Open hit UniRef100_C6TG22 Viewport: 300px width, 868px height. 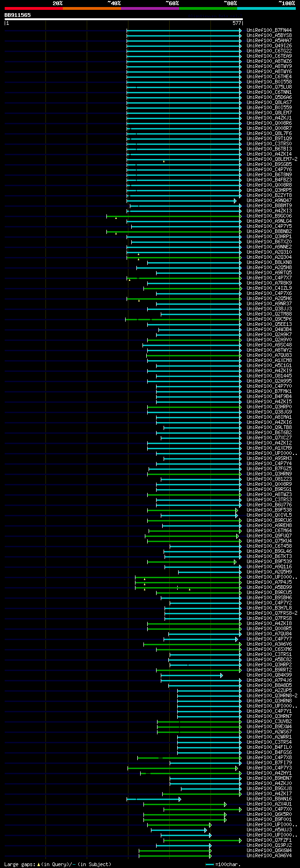coord(269,51)
